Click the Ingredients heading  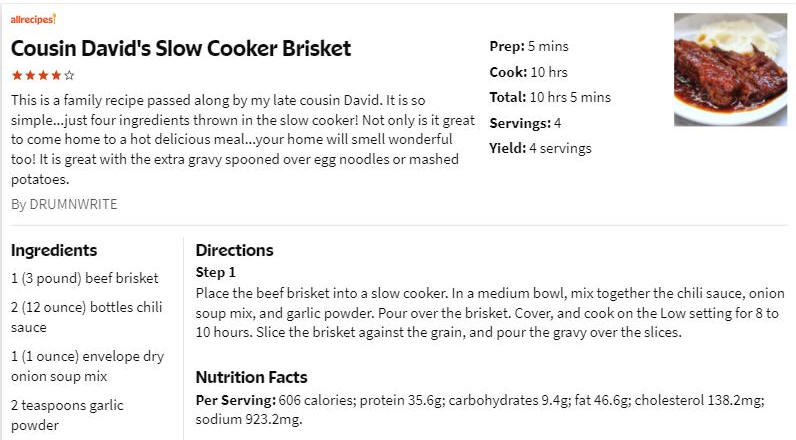coord(54,250)
